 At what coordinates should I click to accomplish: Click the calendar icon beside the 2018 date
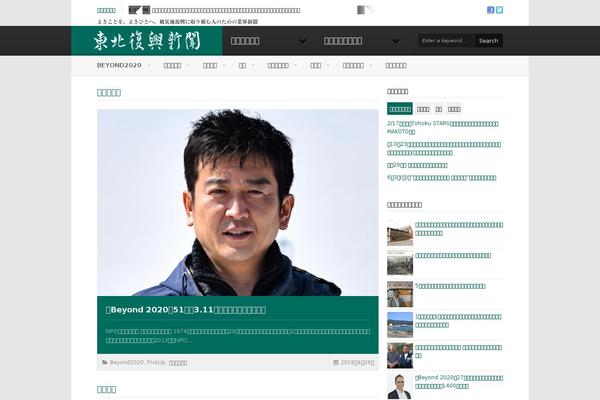tap(336, 362)
